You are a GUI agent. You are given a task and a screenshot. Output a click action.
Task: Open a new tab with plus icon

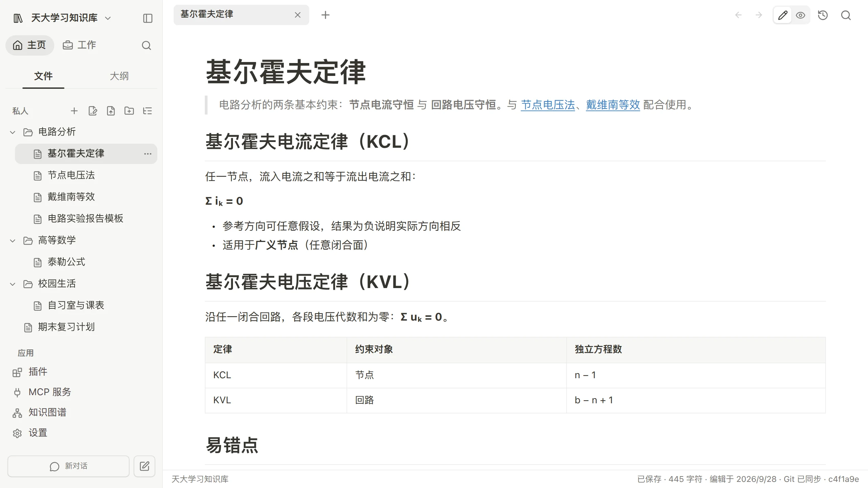tap(325, 15)
